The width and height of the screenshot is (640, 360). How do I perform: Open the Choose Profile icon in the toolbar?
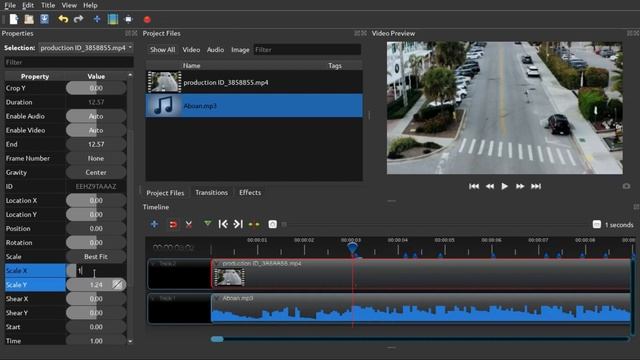pos(113,19)
